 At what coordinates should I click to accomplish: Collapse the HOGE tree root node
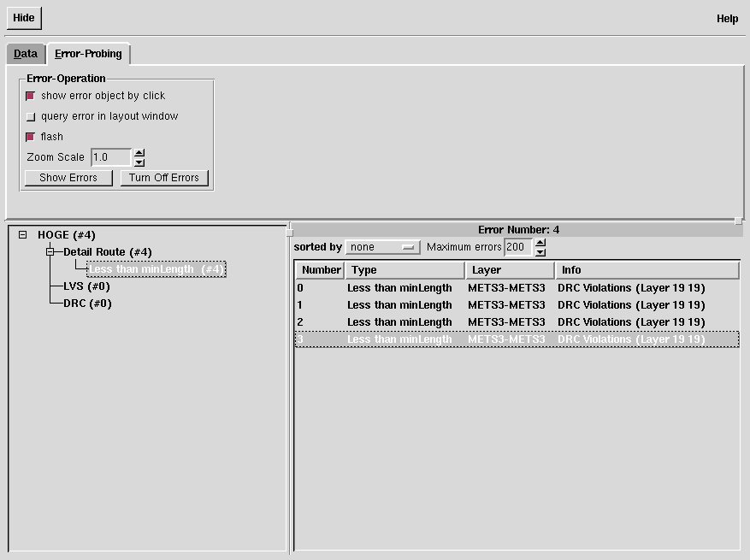tap(23, 235)
